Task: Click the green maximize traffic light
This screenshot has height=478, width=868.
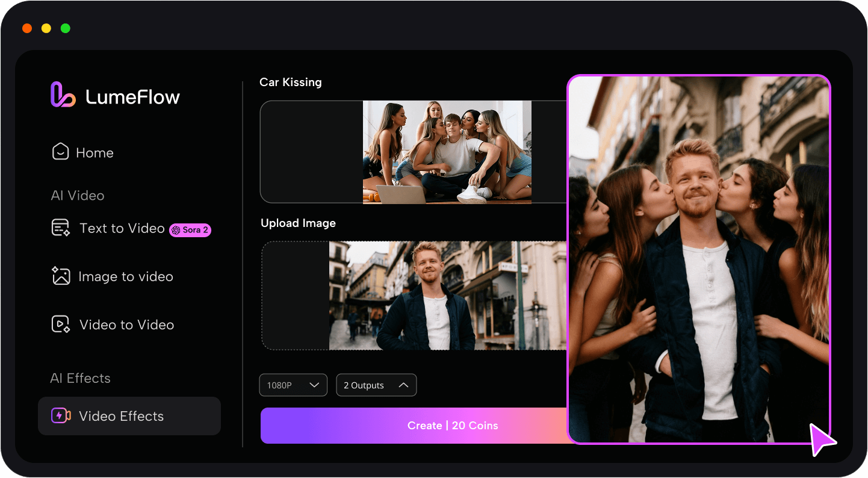Action: [65, 28]
